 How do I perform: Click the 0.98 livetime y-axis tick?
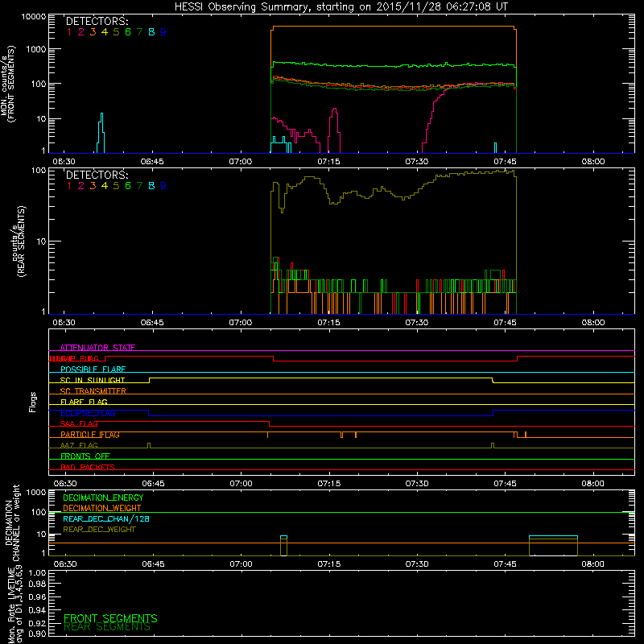point(37,584)
